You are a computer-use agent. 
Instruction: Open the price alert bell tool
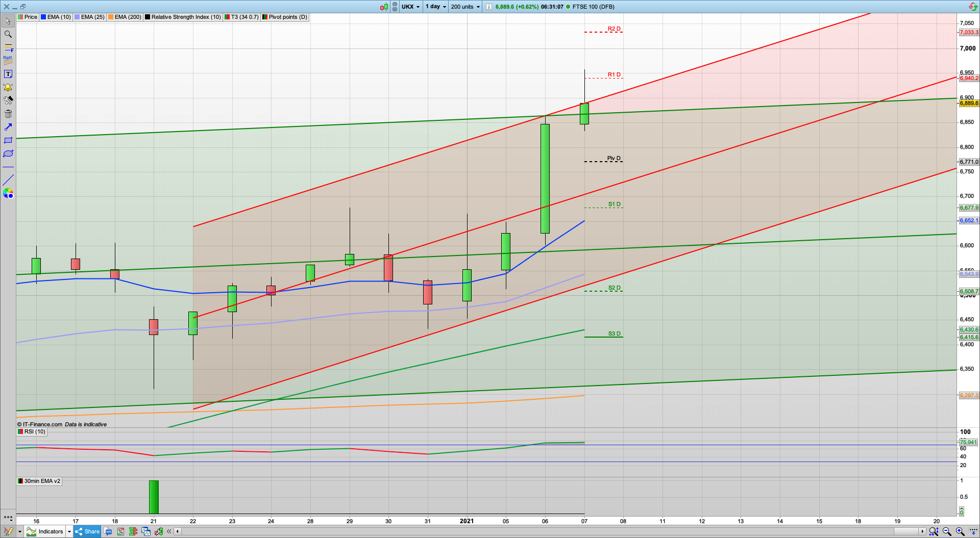tap(8, 87)
